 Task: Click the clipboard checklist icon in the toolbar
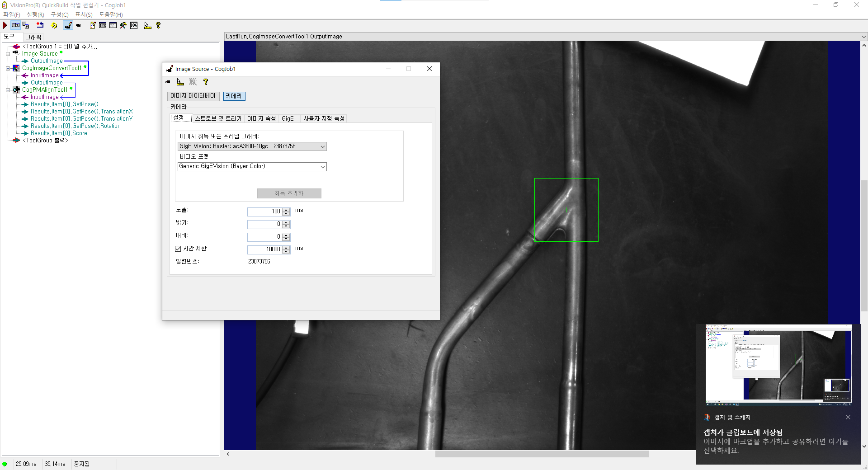click(92, 26)
